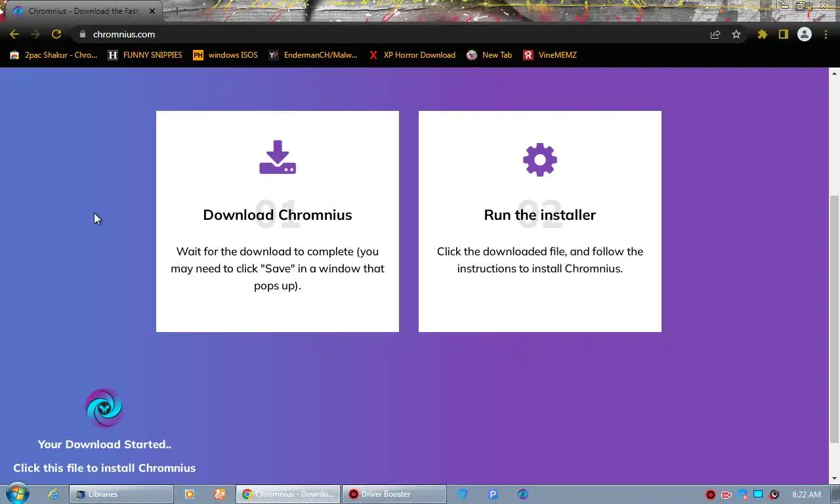840x504 pixels.
Task: Close the Chromnius tab
Action: click(x=152, y=11)
